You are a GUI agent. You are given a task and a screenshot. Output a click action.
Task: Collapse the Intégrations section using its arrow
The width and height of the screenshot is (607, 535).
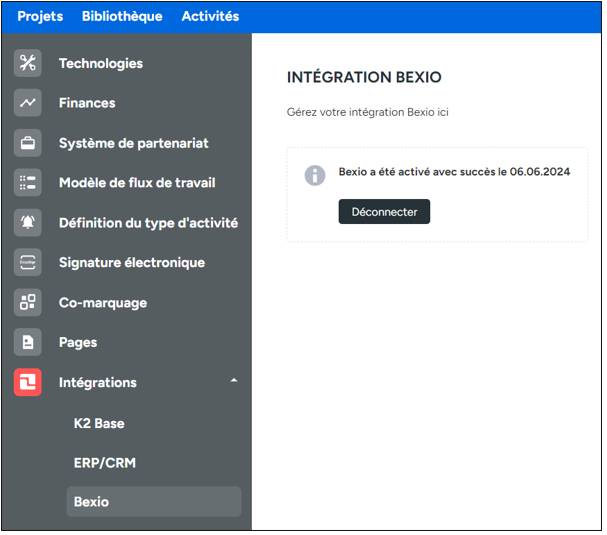(x=234, y=381)
